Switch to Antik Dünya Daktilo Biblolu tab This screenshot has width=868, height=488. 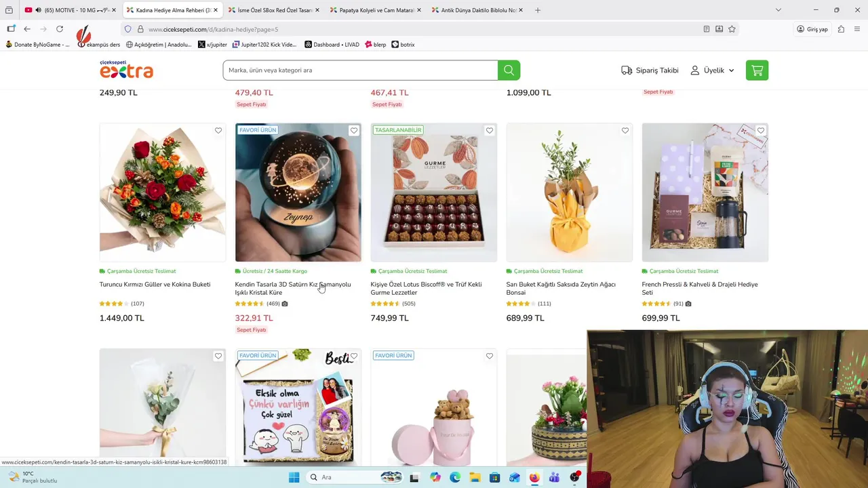477,10
